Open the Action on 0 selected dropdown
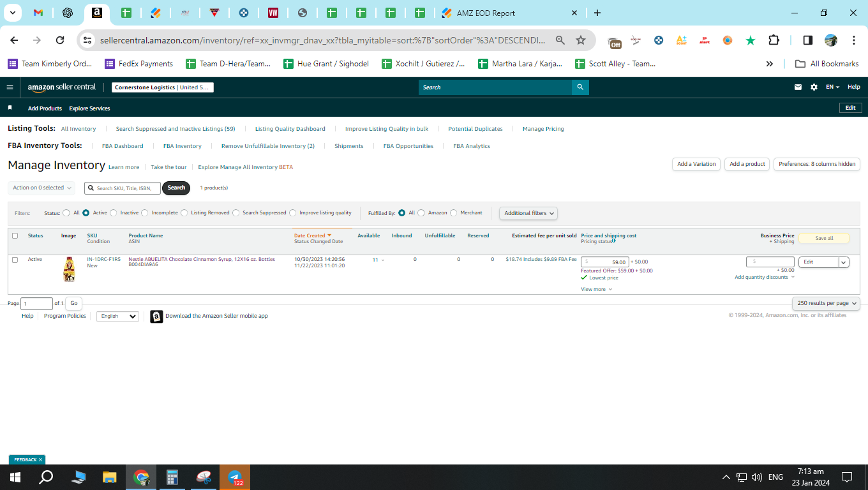This screenshot has width=868, height=490. 41,188
